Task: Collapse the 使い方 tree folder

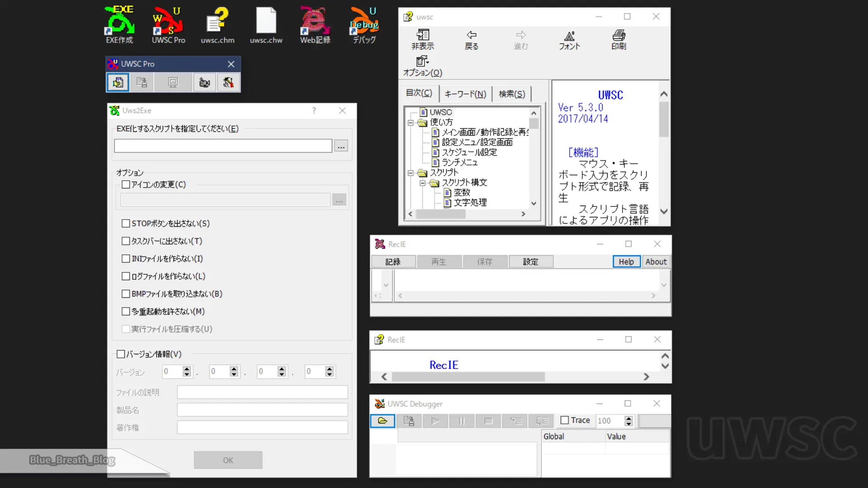Action: tap(410, 122)
